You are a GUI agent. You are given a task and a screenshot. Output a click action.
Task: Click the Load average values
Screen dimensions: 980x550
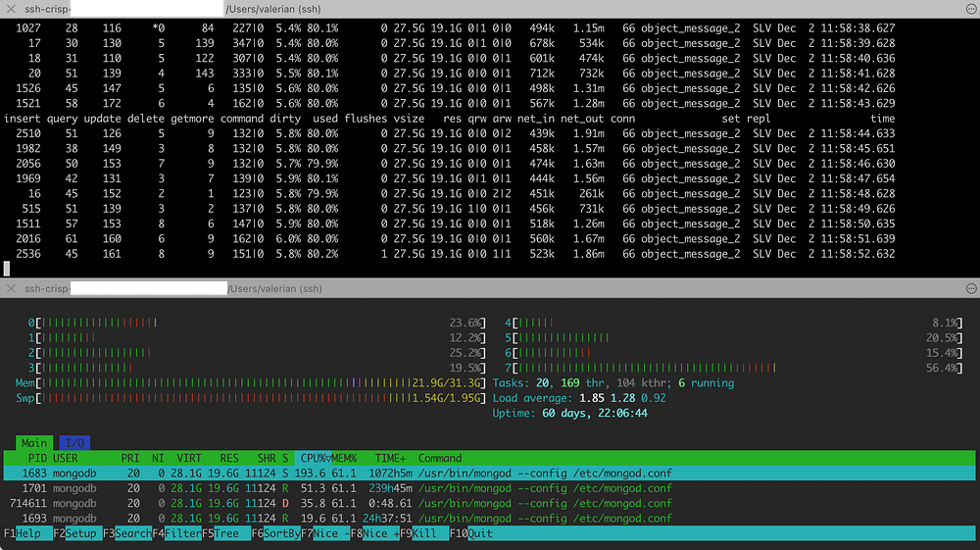tap(622, 398)
